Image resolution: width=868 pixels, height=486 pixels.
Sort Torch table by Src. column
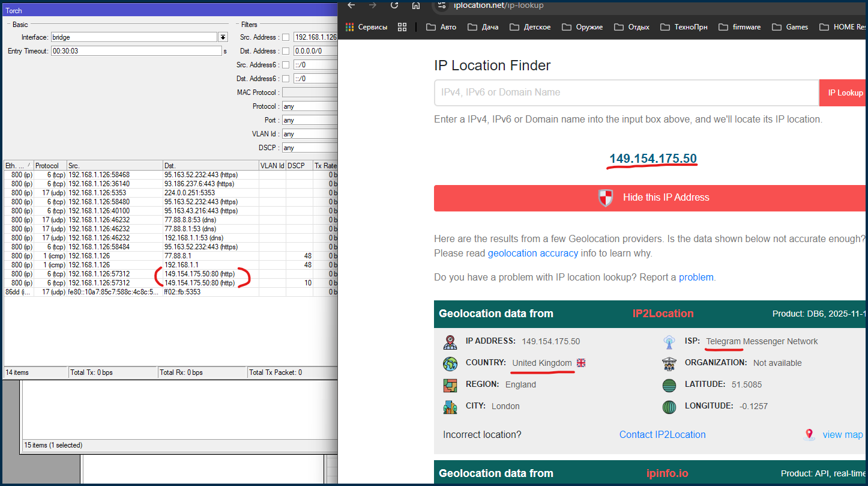[115, 165]
